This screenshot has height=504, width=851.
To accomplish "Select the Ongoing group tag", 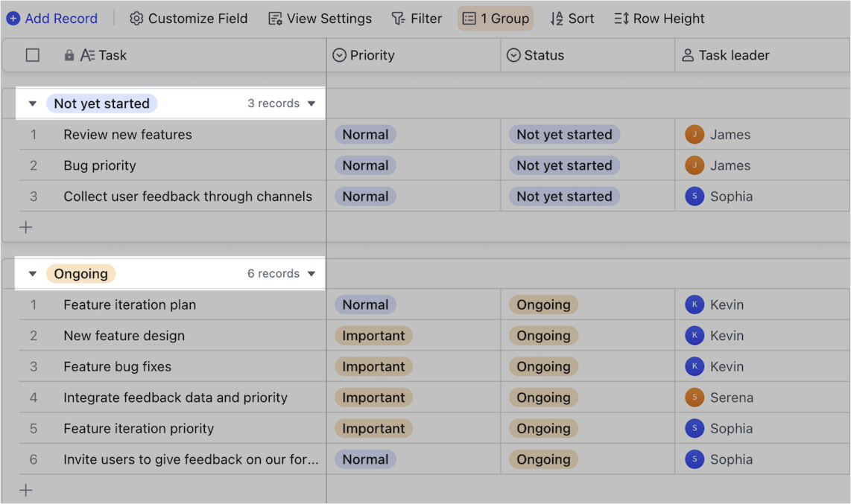I will (x=81, y=274).
